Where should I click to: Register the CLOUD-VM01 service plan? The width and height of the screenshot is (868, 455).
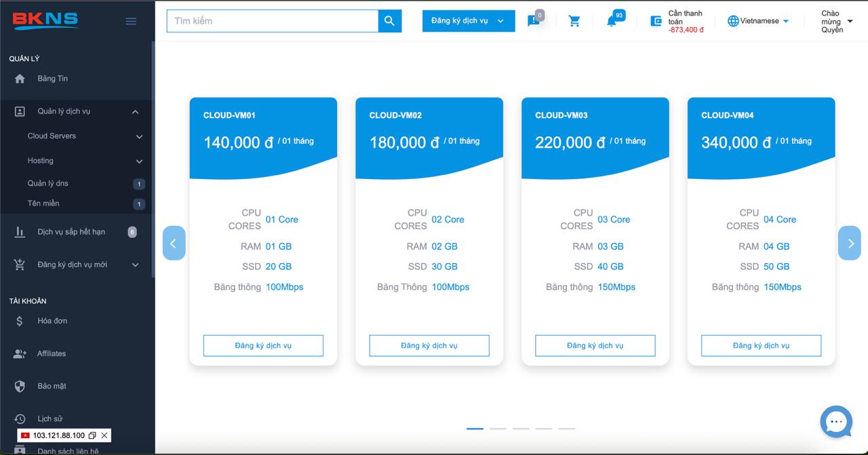point(263,345)
